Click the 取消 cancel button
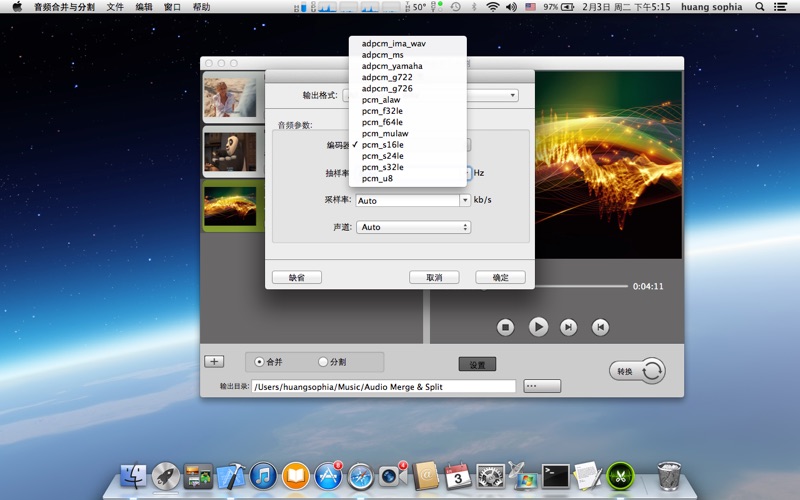The image size is (800, 500). [434, 277]
